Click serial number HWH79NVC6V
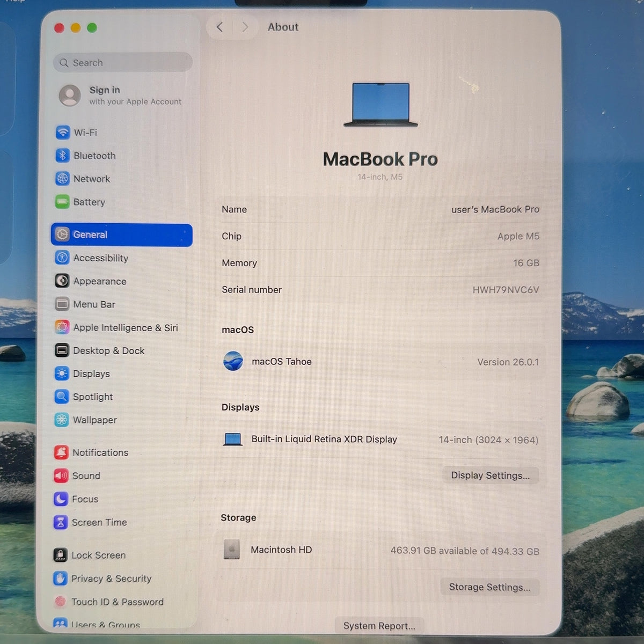Image resolution: width=644 pixels, height=644 pixels. [506, 290]
